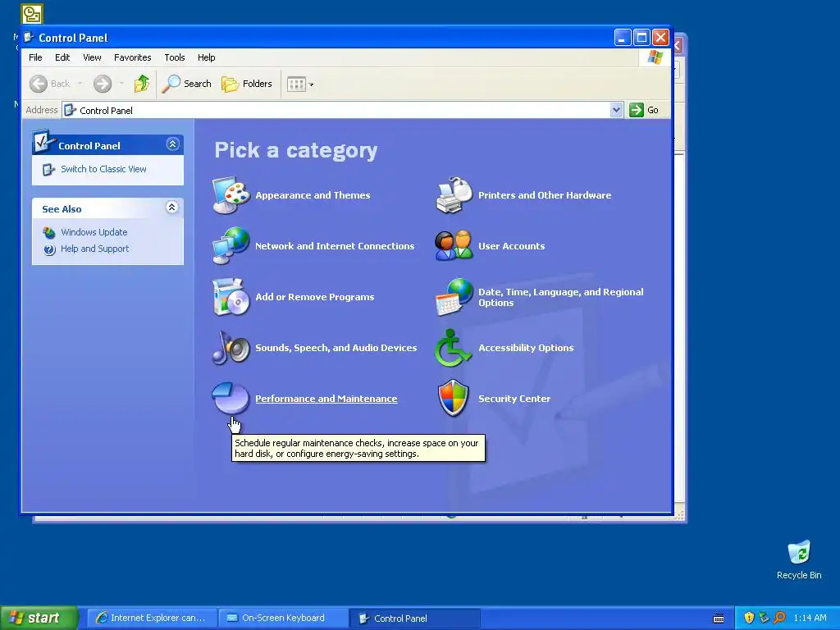Screen dimensions: 840x630
Task: Click Switch to Classic View link
Action: [103, 169]
